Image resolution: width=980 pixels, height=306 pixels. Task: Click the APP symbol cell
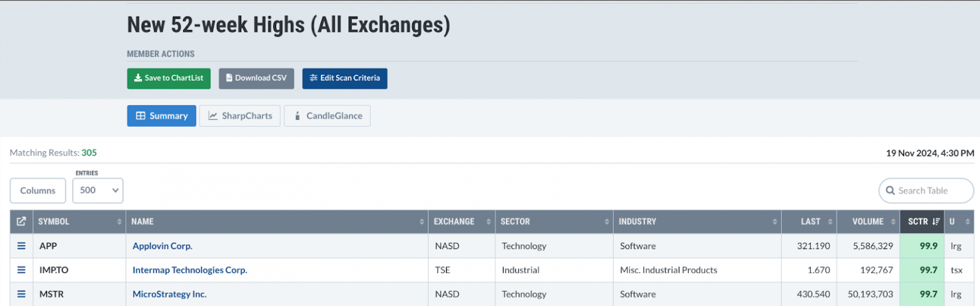[x=79, y=246]
